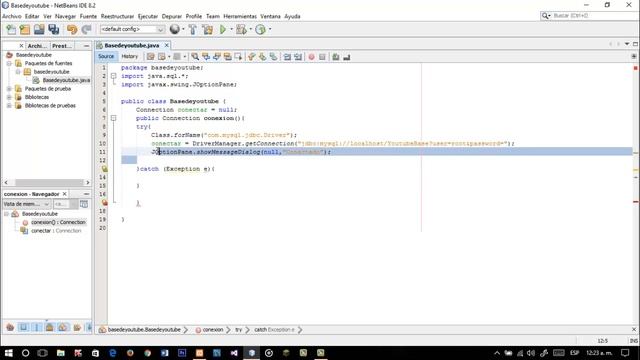Select conectar : Connection in navigator
This screenshot has height=360, width=640.
56,231
